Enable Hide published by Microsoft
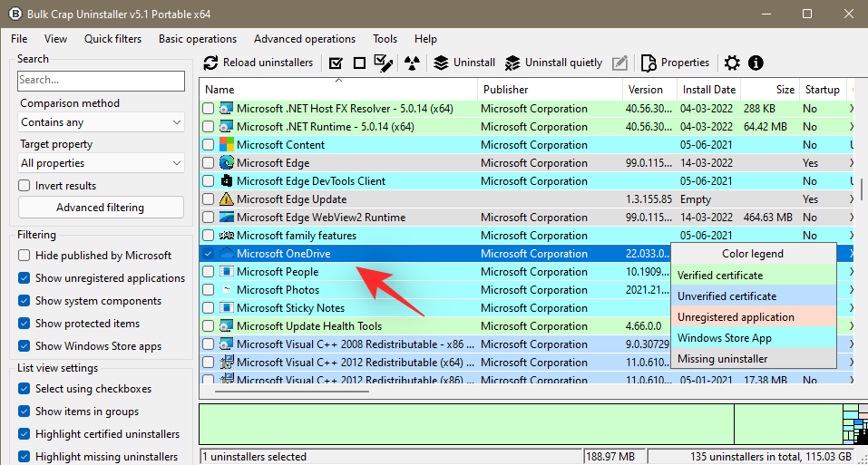Image resolution: width=868 pixels, height=465 pixels. 24,256
